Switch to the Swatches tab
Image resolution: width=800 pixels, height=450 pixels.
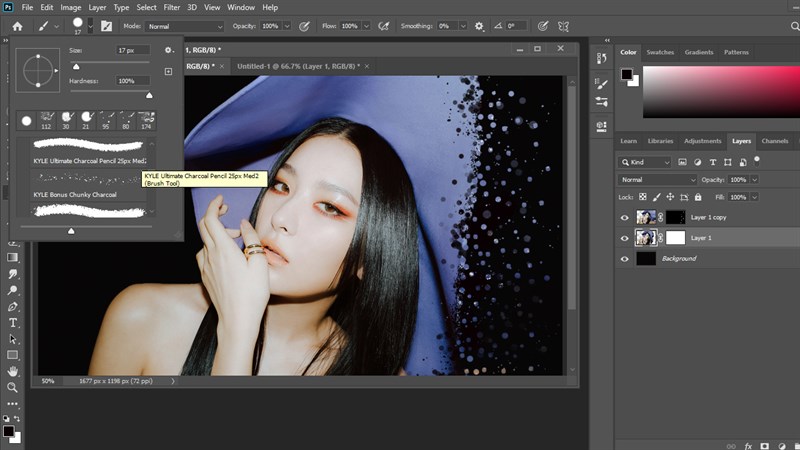pos(660,52)
